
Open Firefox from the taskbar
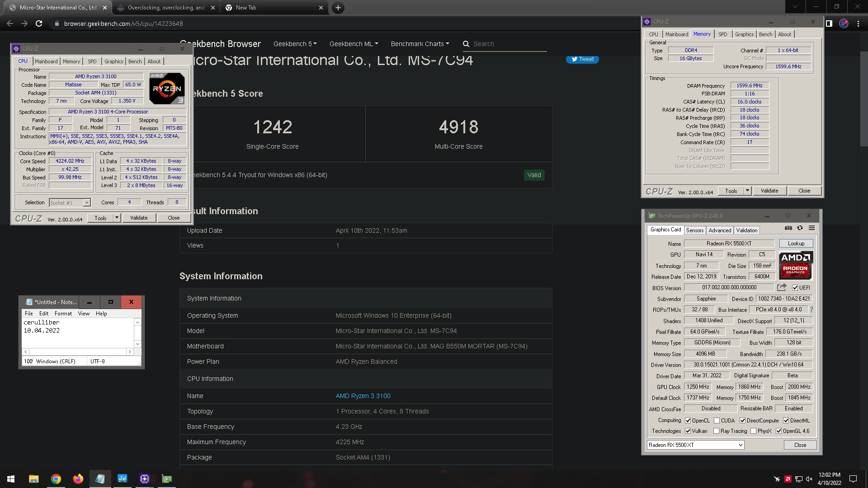coord(78,479)
